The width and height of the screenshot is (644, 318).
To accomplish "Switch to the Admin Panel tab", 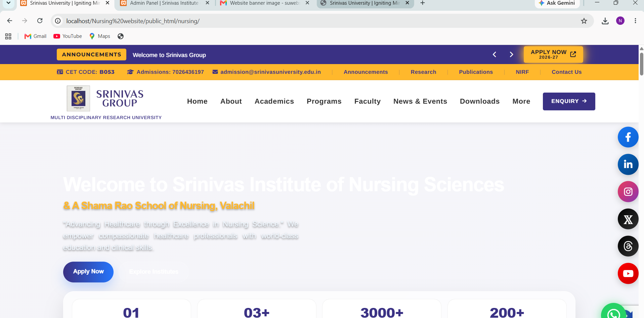I will pos(165,3).
